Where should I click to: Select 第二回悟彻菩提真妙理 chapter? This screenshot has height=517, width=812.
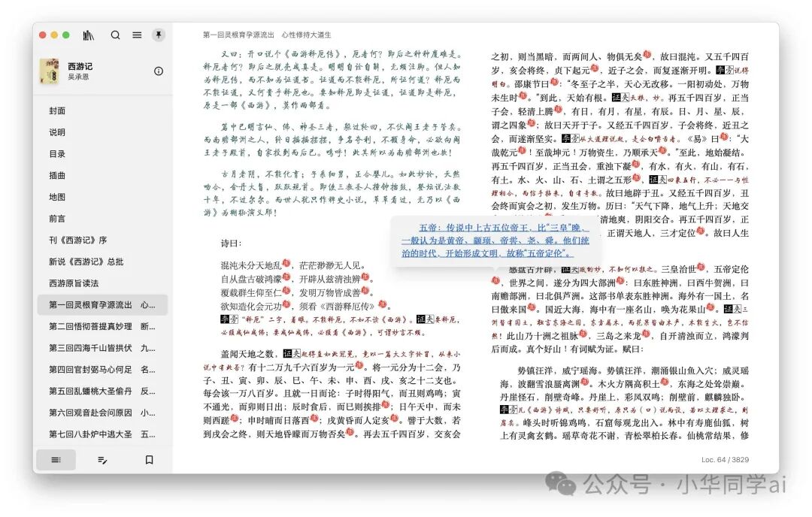click(x=102, y=327)
